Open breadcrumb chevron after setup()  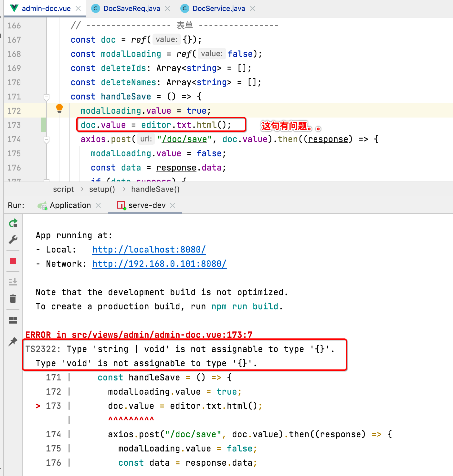coord(124,189)
